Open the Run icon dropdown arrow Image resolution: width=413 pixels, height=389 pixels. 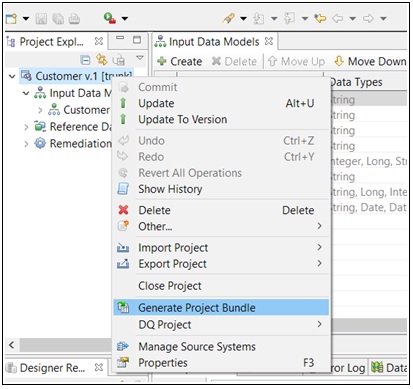125,19
